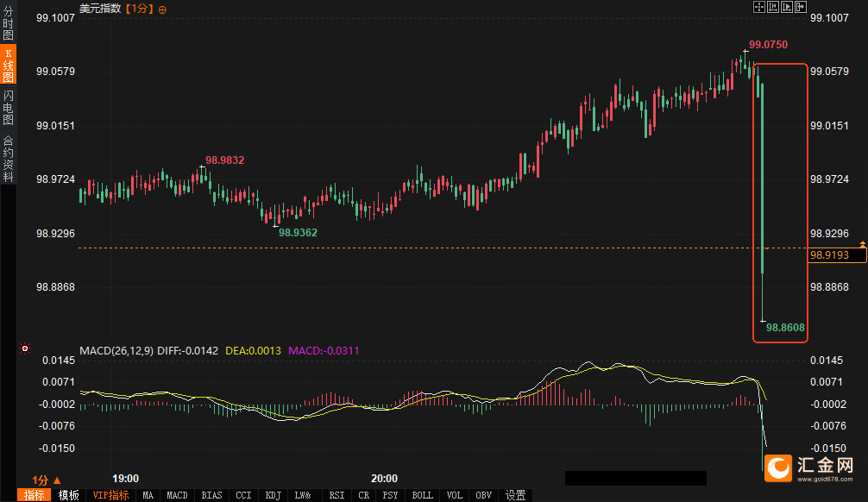Open the VIP指标 tab
The height and width of the screenshot is (502, 868).
(x=110, y=495)
